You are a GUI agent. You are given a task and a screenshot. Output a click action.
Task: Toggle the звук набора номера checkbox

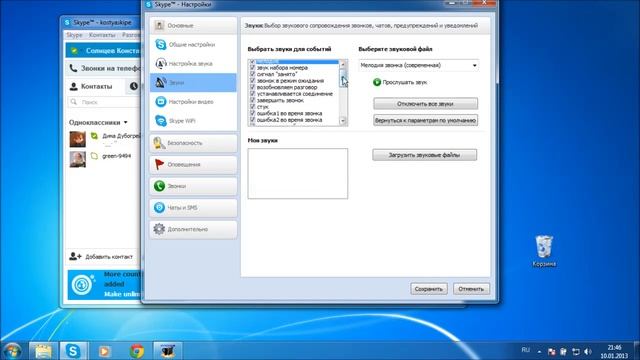click(252, 67)
